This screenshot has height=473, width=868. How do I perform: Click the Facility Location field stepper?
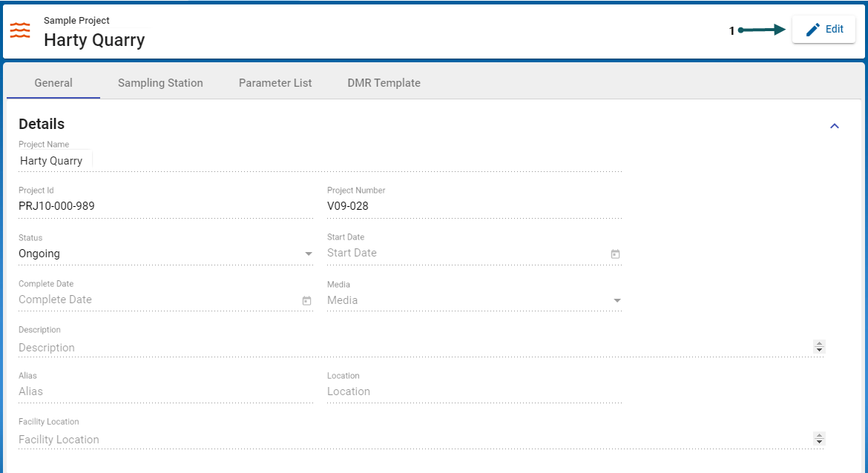tap(819, 439)
